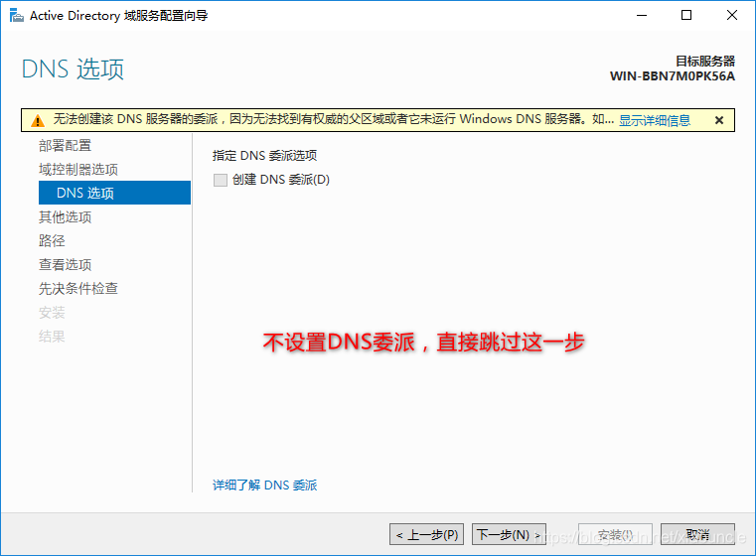Click the wizard app icon in title bar

[17, 16]
